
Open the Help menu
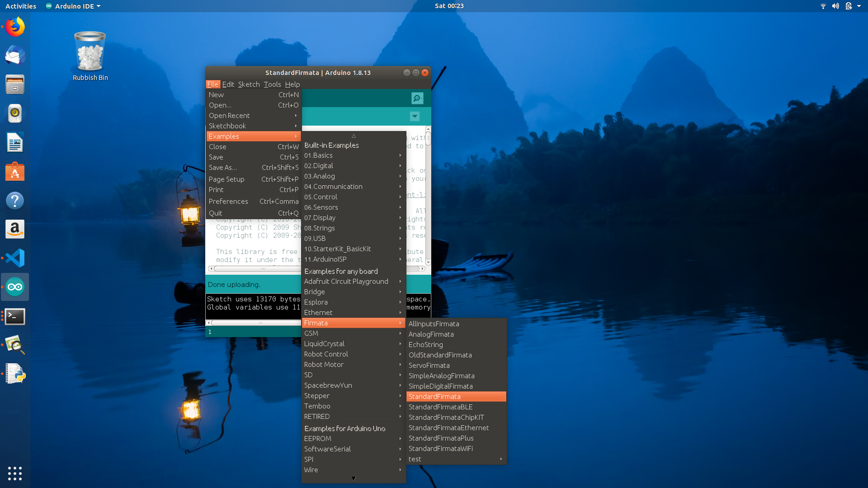(x=292, y=84)
